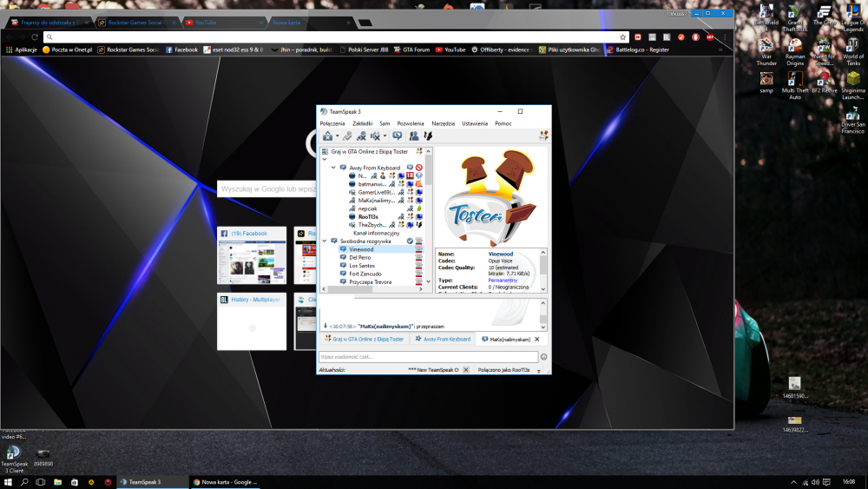Viewport: 868px width, 489px height.
Task: Open the connect bookmark dropdown arrow
Action: point(337,136)
